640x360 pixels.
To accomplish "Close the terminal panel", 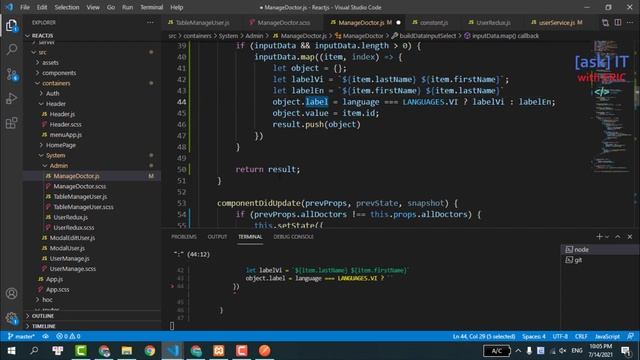I will tap(630, 237).
